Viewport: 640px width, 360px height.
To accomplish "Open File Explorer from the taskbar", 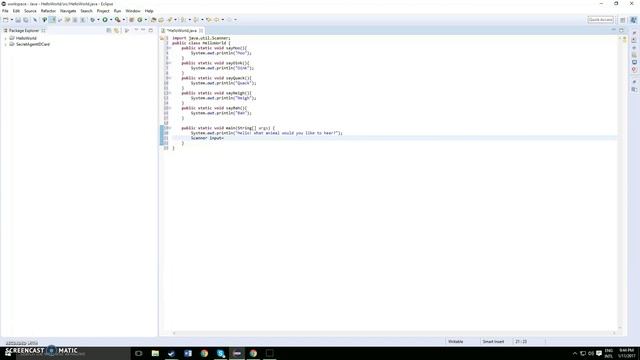I will coord(155,353).
